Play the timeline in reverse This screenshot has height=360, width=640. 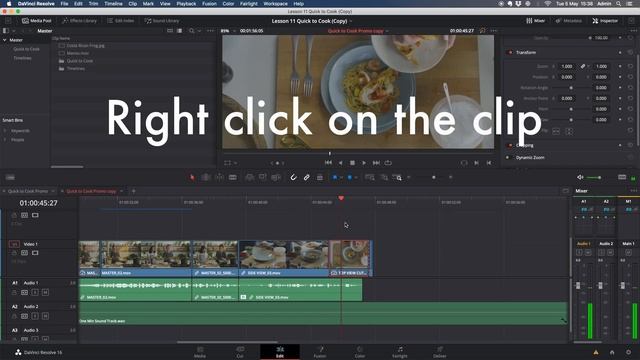pyautogui.click(x=340, y=162)
